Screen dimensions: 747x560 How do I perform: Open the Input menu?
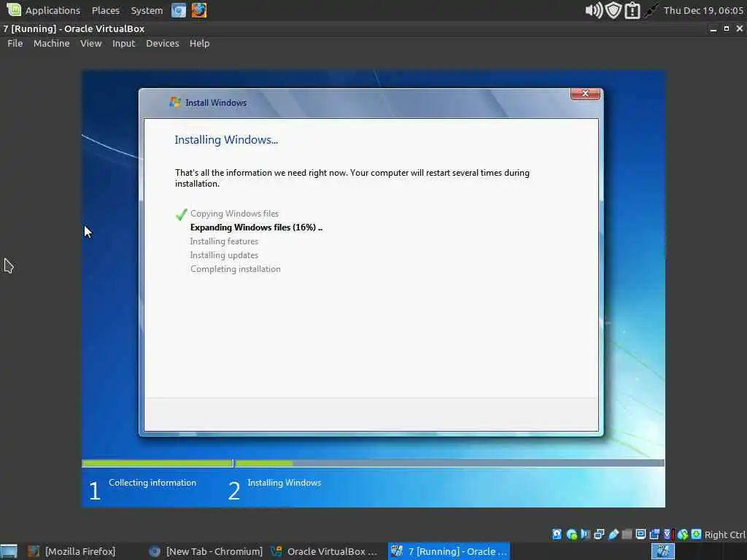point(123,43)
